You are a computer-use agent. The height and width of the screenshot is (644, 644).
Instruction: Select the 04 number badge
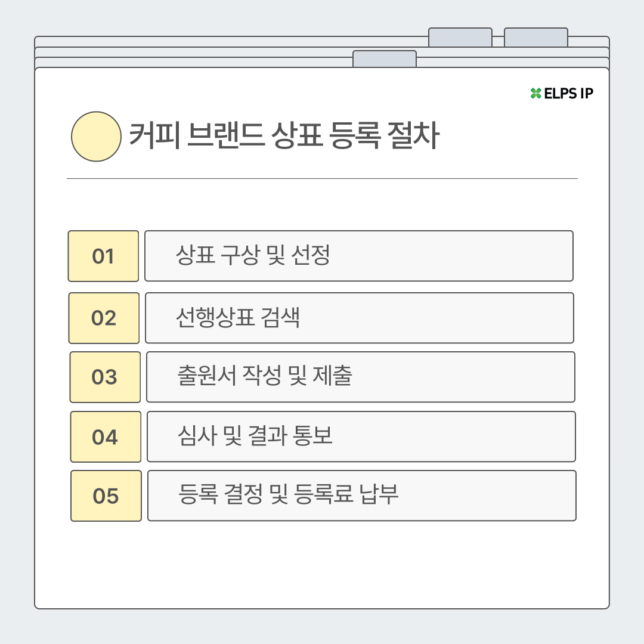[106, 436]
